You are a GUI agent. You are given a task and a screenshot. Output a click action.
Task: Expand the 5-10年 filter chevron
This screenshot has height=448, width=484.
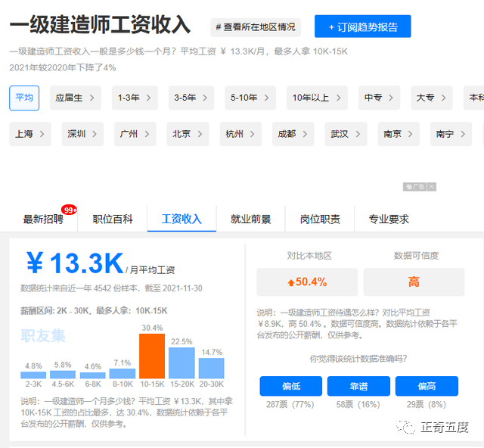click(266, 98)
